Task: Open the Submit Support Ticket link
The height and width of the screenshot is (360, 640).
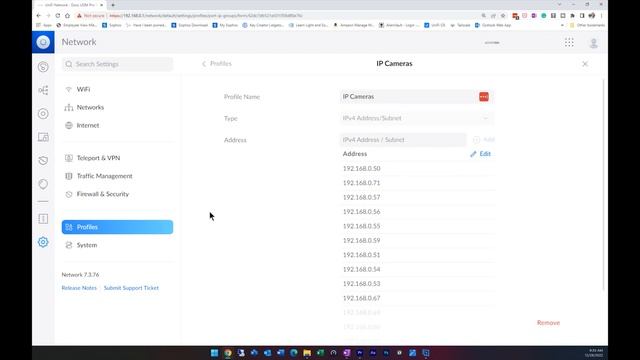Action: (x=131, y=288)
